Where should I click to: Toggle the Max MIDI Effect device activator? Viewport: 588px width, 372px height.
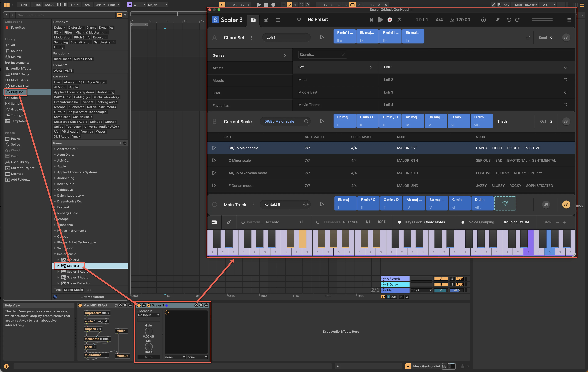(x=80, y=305)
